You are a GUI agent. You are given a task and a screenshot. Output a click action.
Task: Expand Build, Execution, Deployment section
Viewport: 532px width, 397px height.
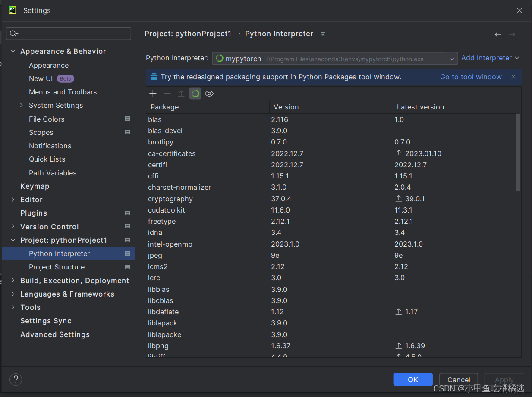(x=13, y=281)
